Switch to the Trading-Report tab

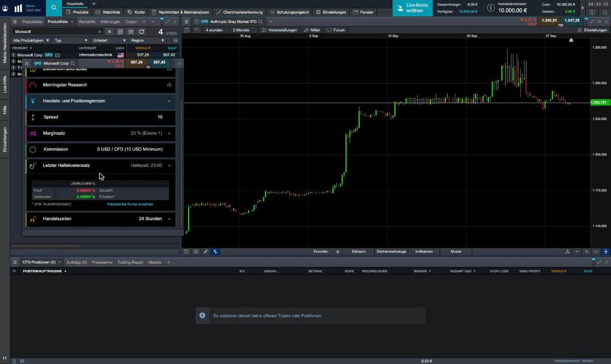(x=130, y=262)
